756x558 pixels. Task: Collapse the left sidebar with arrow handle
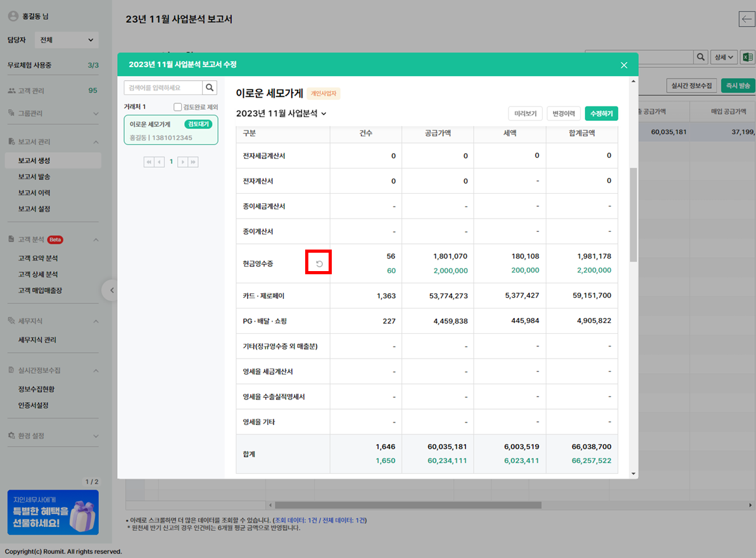(111, 290)
